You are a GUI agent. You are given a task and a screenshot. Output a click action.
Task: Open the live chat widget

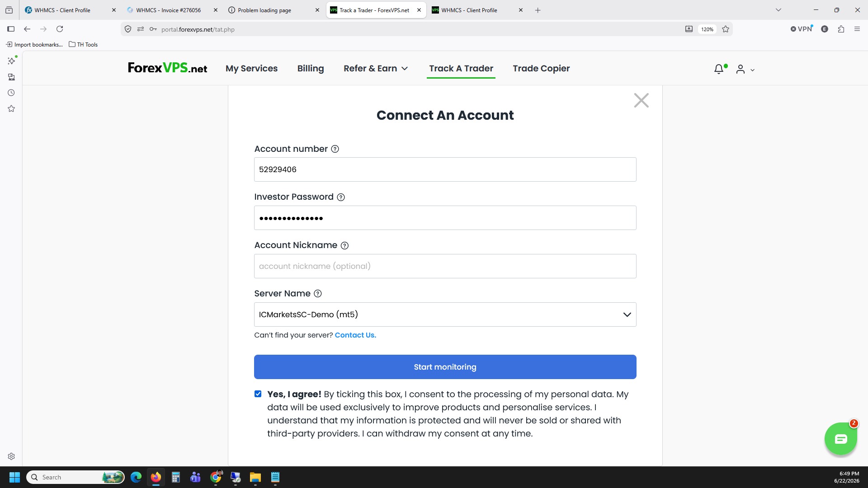(840, 439)
